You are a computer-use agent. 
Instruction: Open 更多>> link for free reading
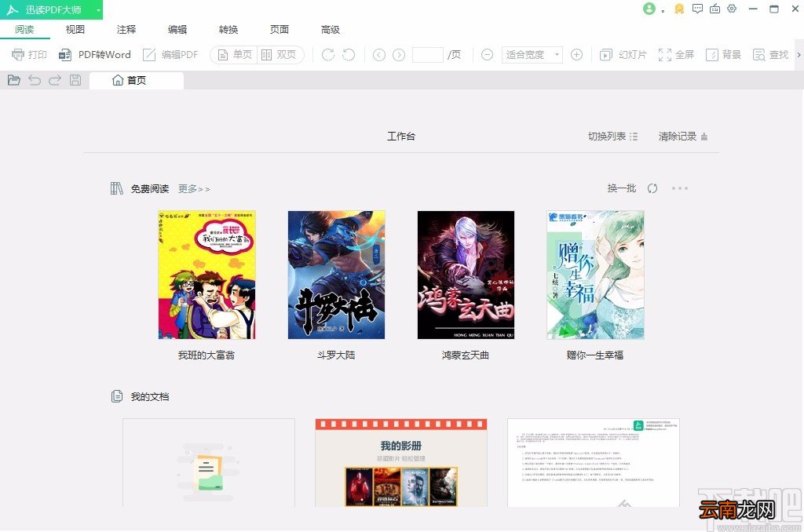coord(194,188)
